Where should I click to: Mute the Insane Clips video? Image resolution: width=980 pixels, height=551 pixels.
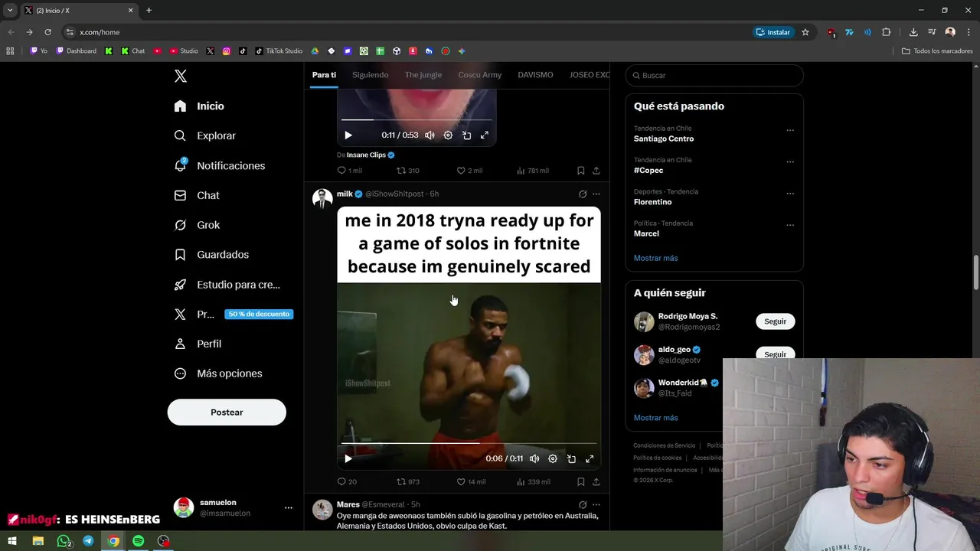(x=430, y=135)
